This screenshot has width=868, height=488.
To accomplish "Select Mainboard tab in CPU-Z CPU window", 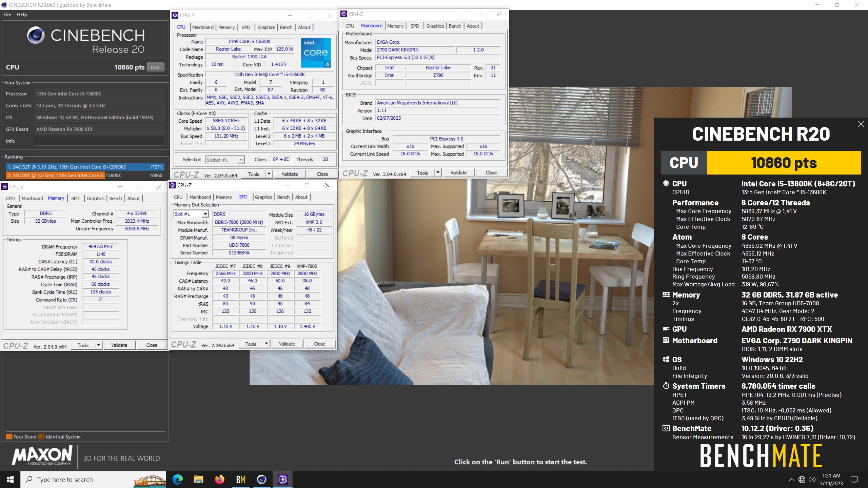I will point(203,27).
